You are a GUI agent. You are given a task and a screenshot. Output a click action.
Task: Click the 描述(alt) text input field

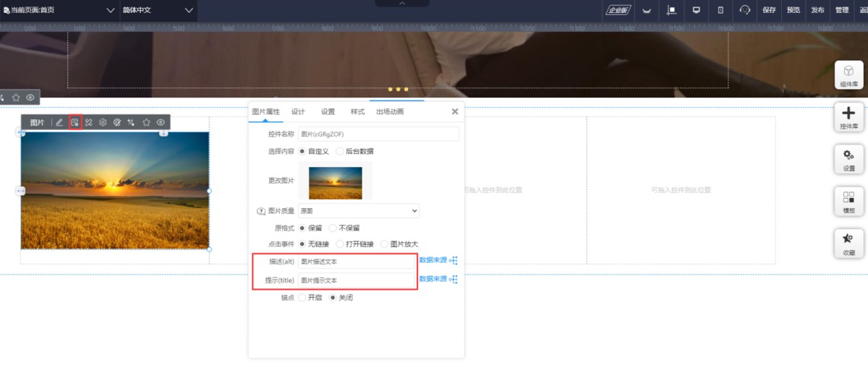[x=357, y=262]
